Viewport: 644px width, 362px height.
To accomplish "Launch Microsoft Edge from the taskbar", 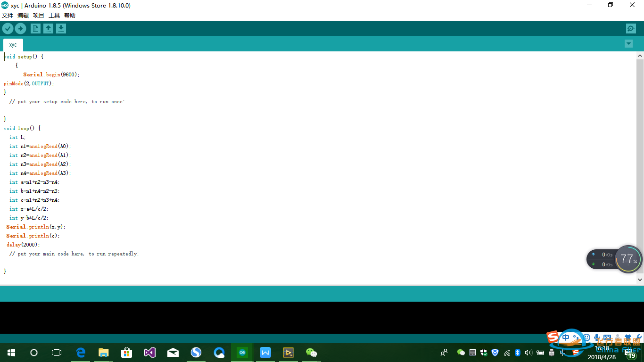I will [x=81, y=353].
